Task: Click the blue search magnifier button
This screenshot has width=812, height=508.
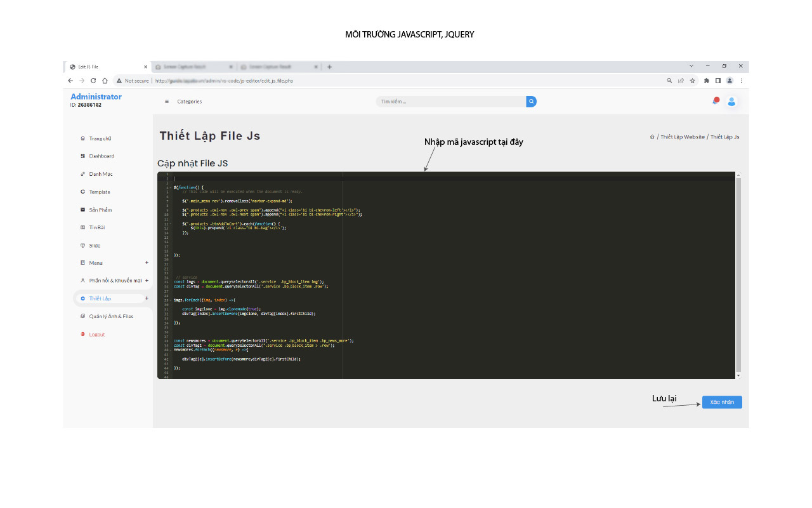Action: click(x=531, y=102)
